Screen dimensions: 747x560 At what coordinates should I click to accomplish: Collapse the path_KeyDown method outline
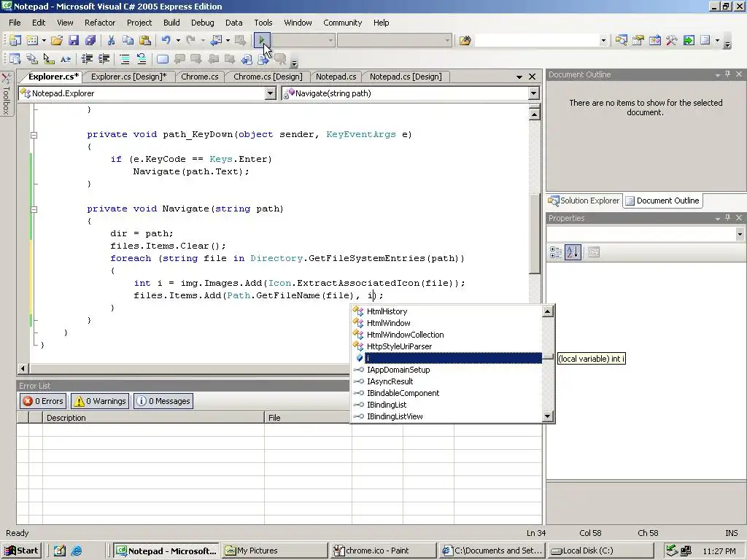[x=34, y=135]
